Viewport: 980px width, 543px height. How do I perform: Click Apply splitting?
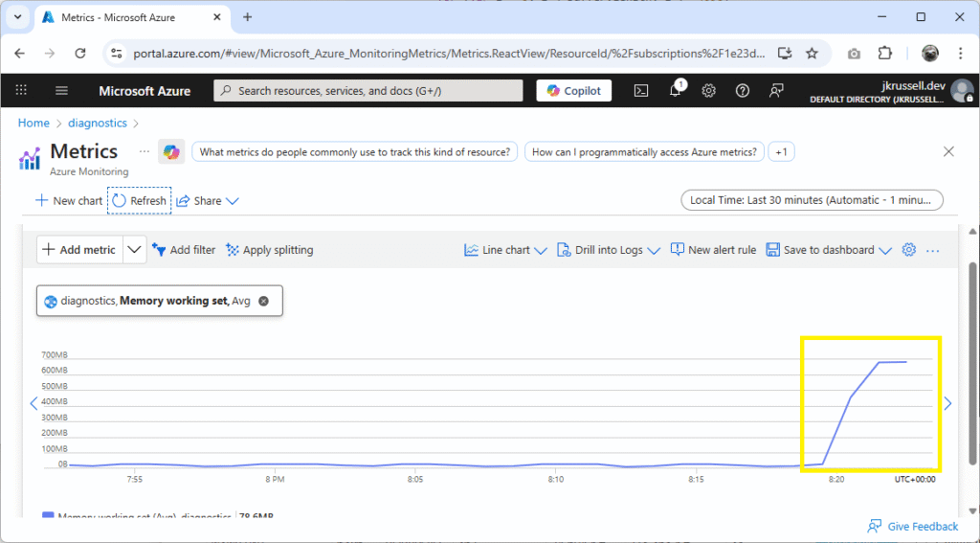[269, 250]
